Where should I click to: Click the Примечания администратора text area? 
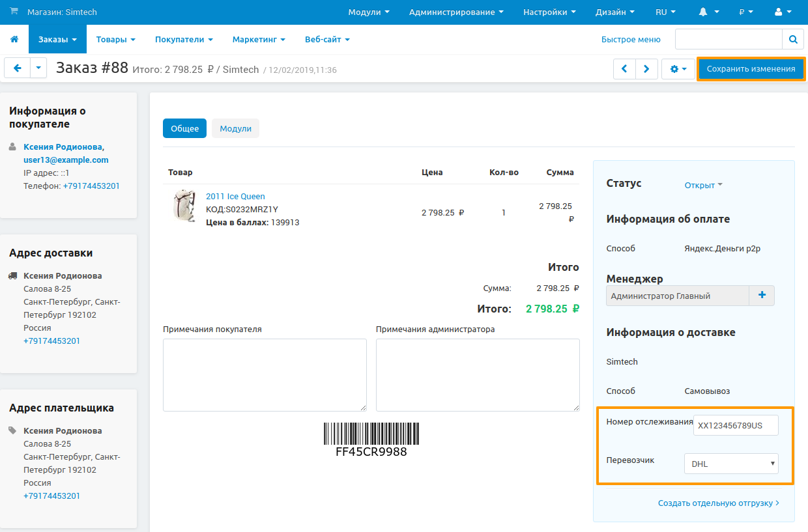tap(478, 375)
